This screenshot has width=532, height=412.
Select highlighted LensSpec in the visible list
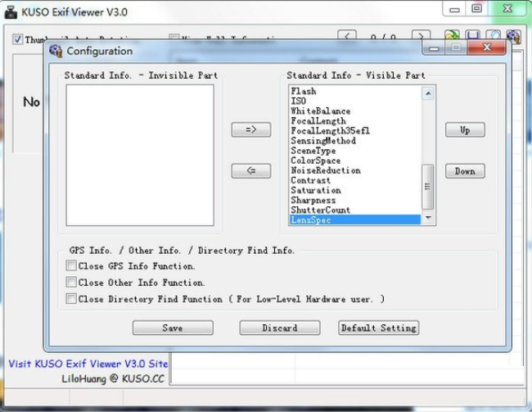coord(355,220)
